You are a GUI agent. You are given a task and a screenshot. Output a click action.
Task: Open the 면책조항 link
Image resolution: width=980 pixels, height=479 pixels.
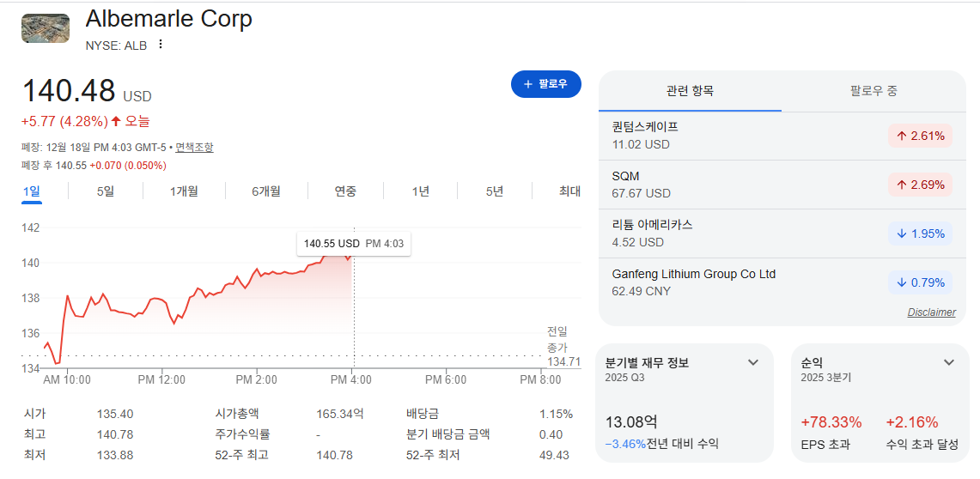194,148
